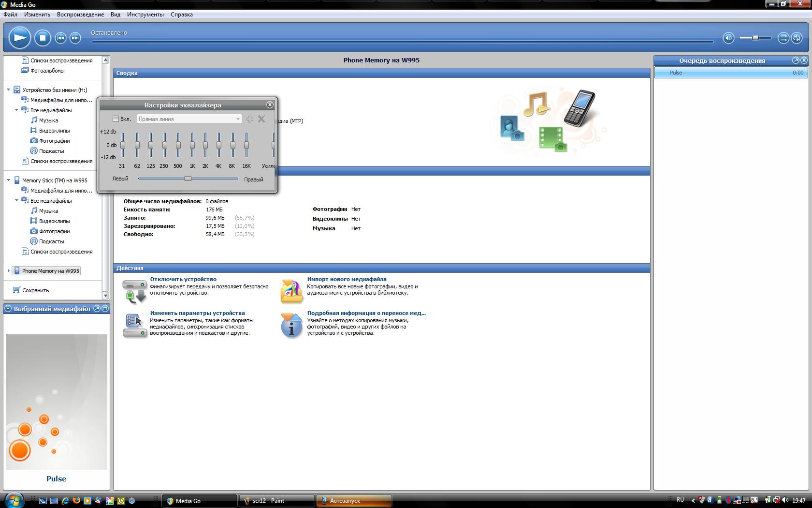Select Подкасты under Memory Stick
The height and width of the screenshot is (508, 812).
point(51,241)
